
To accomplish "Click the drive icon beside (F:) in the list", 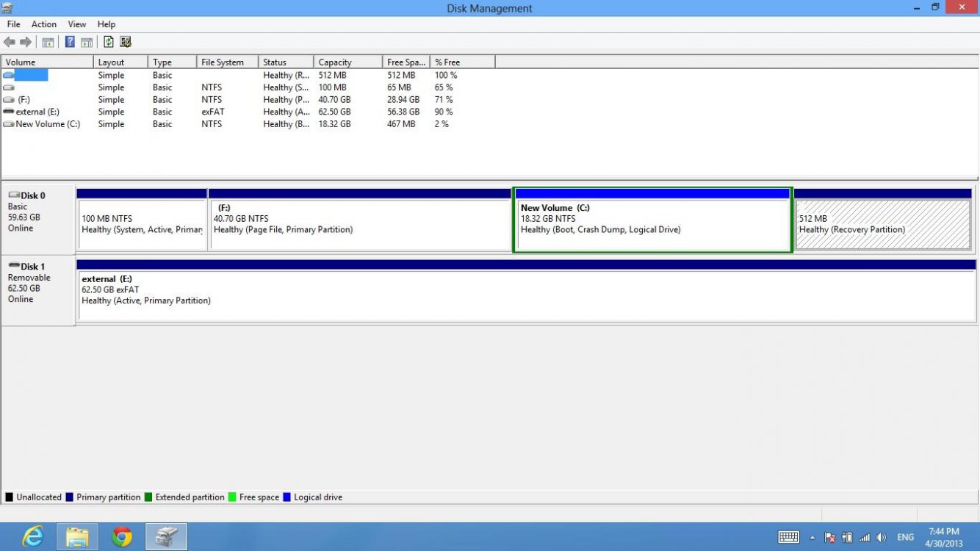I will 9,99.
